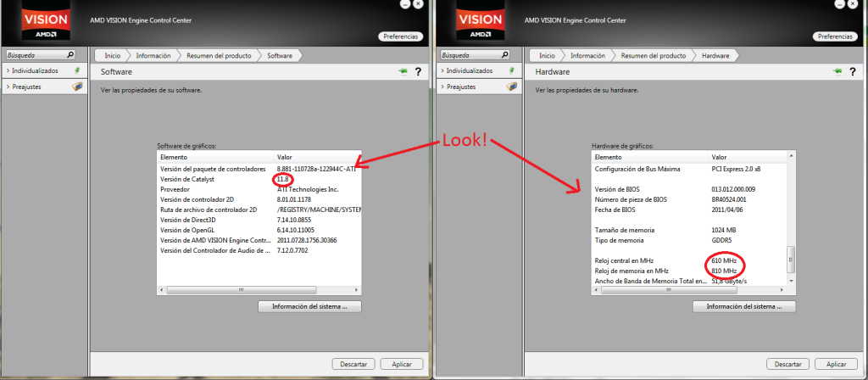
Task: Select row Versión del Controlador de Audio
Action: tap(259, 250)
